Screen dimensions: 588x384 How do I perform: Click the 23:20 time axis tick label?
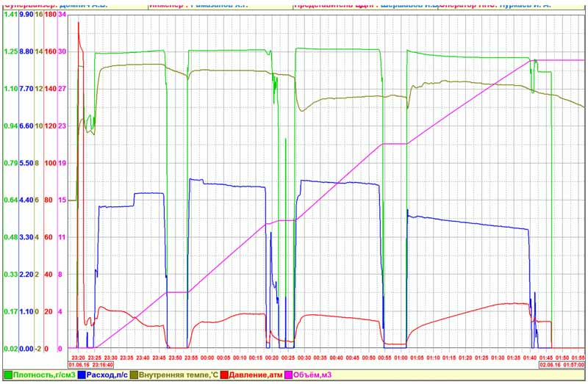(78, 358)
